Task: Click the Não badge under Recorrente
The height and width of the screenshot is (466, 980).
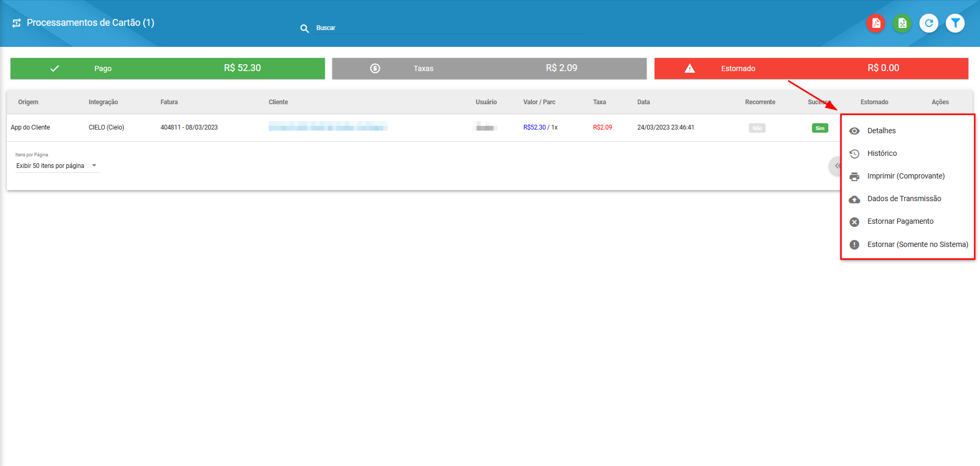Action: click(x=757, y=128)
